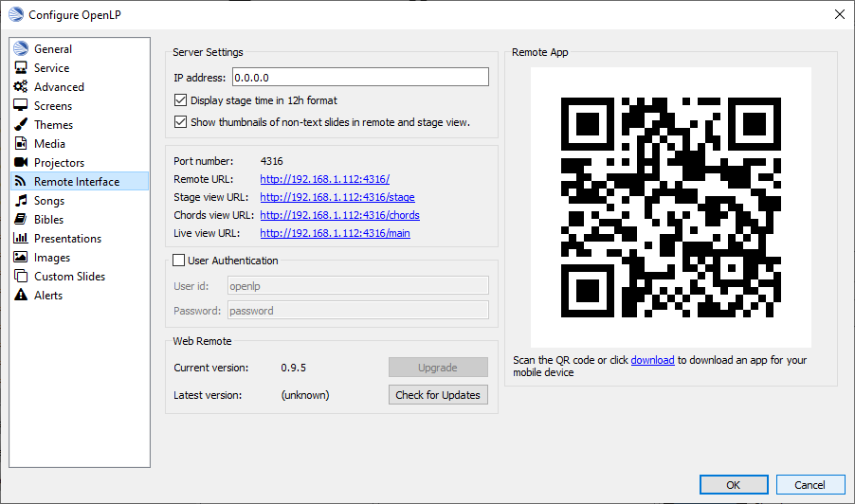
Task: Click the Remote Interface RSS icon
Action: click(x=21, y=182)
